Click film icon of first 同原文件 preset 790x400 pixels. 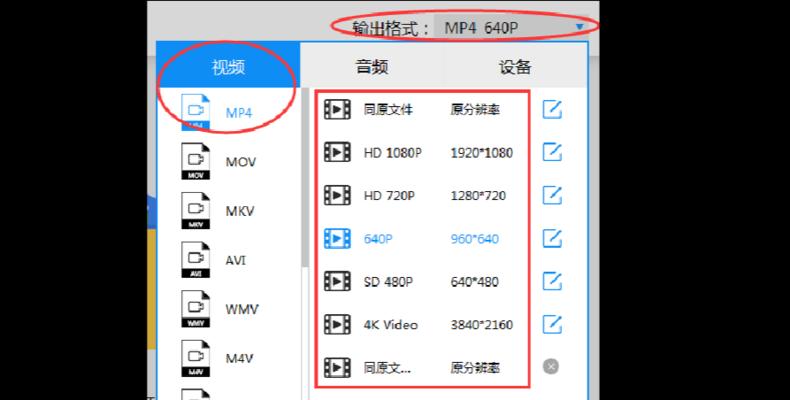pos(337,109)
